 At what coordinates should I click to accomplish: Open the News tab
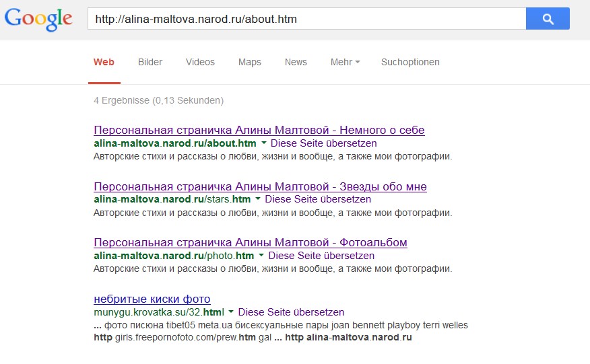click(x=296, y=62)
